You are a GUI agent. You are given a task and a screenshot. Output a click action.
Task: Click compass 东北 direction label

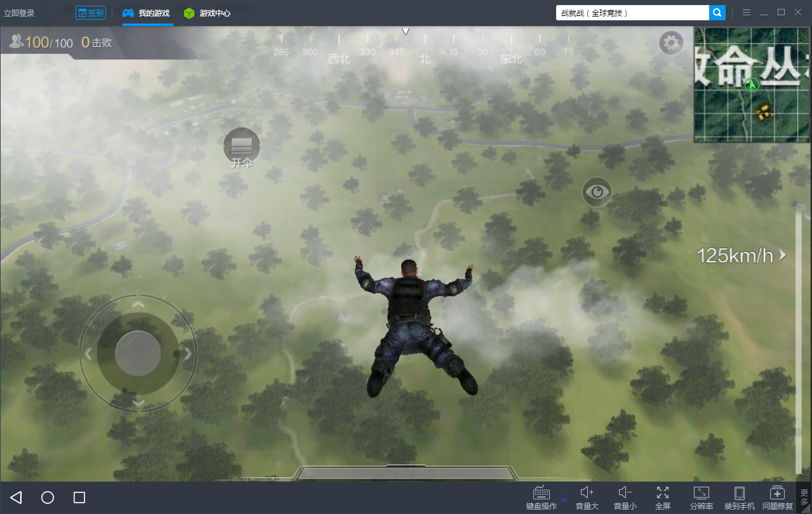tap(511, 59)
